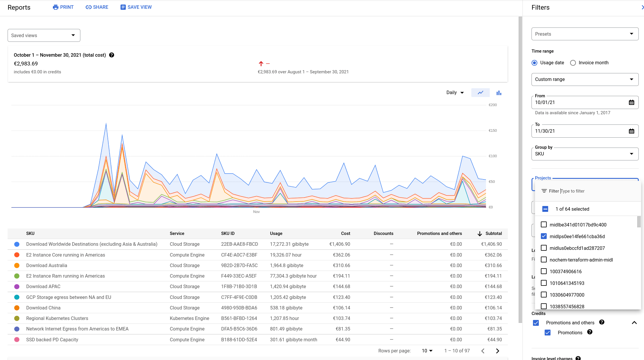
Task: Click the Subtotal sort arrow
Action: pyautogui.click(x=479, y=233)
